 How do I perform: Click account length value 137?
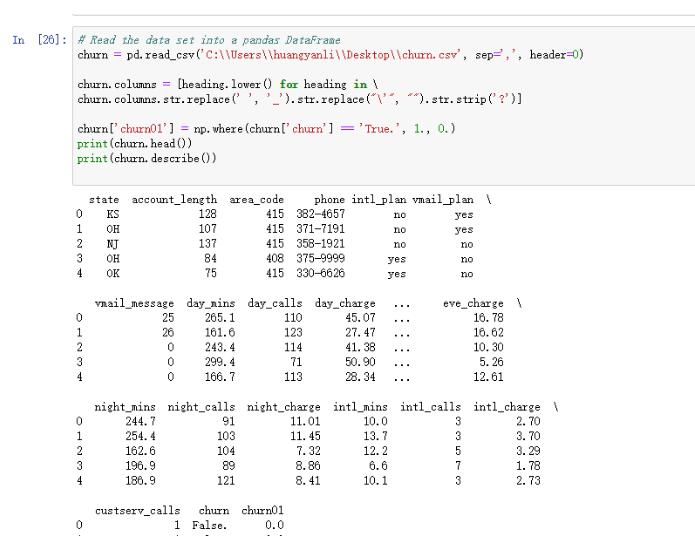[207, 244]
